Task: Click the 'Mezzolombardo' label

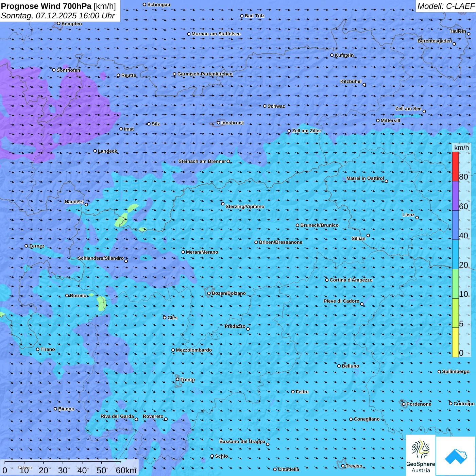Action: coord(194,350)
